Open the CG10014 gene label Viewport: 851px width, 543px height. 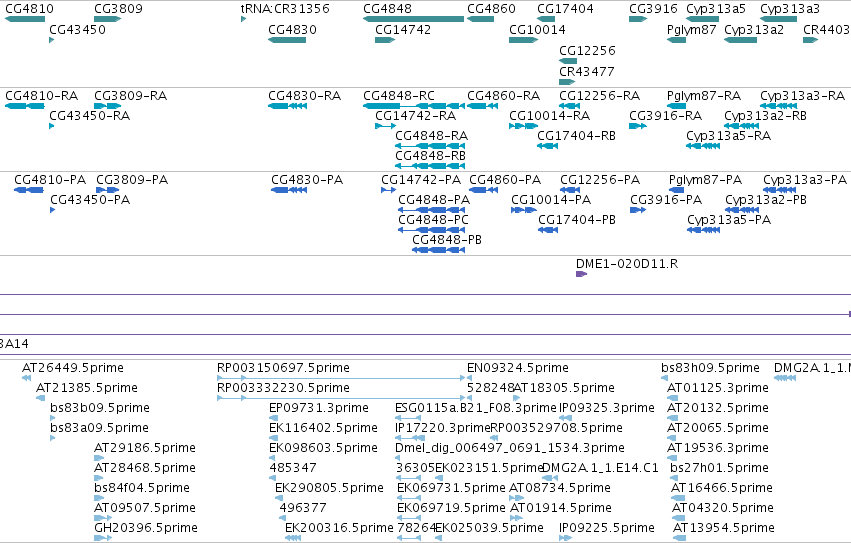click(x=537, y=30)
